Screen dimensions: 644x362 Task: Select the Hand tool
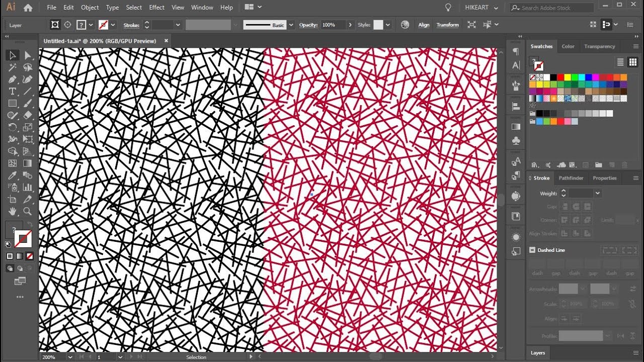[13, 212]
